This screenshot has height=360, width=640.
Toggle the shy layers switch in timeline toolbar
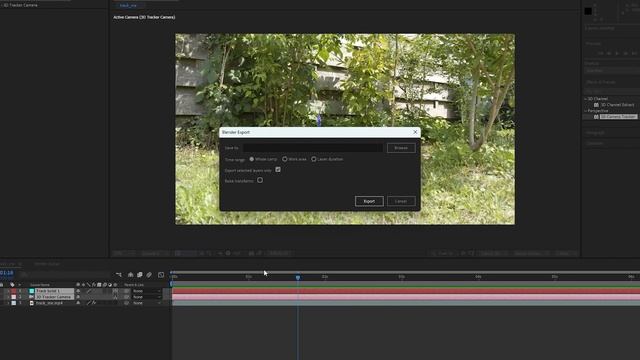pyautogui.click(x=131, y=275)
